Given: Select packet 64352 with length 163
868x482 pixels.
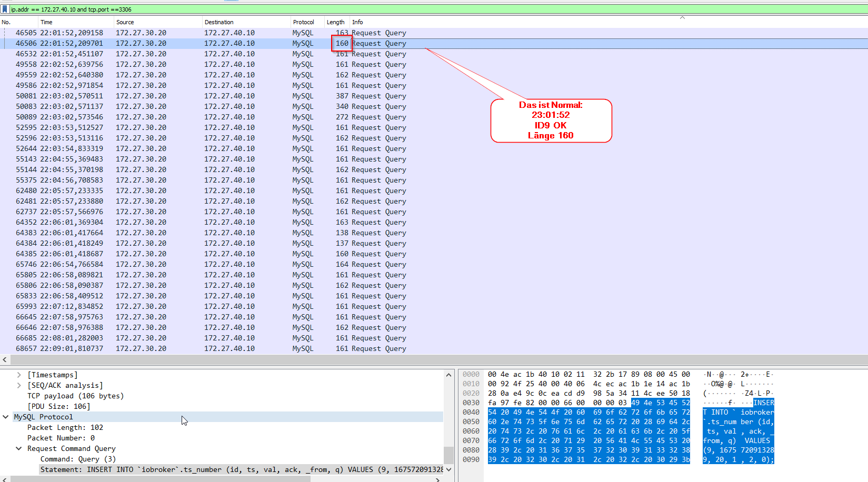Looking at the screenshot, I should [434, 222].
